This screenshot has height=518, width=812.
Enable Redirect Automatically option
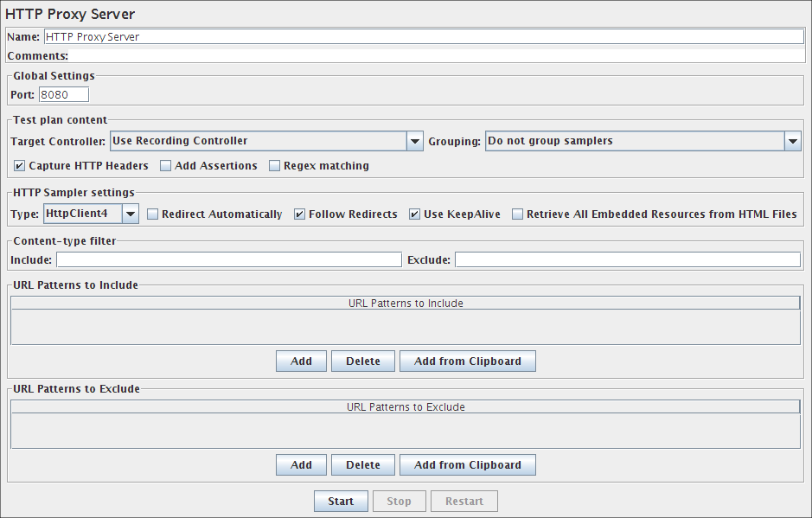click(x=153, y=214)
